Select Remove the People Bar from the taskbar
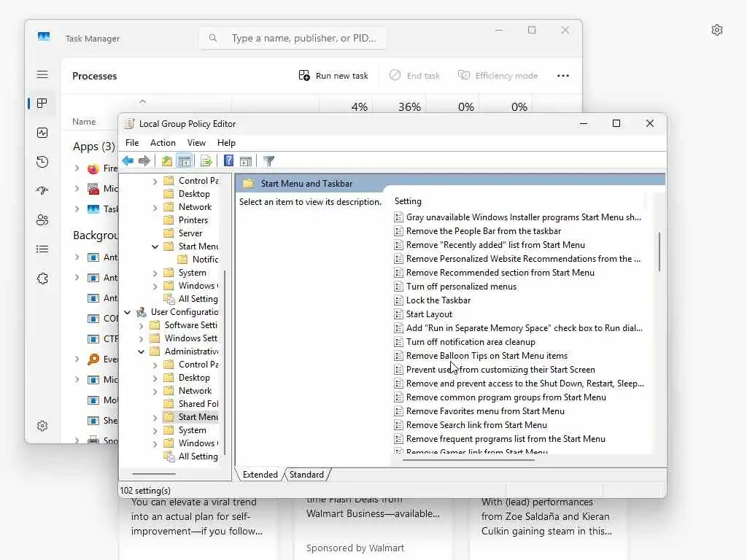This screenshot has height=560, width=747. pyautogui.click(x=484, y=231)
